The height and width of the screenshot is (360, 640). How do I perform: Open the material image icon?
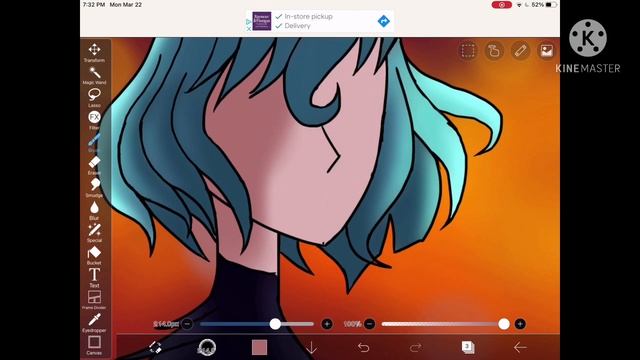pos(546,51)
